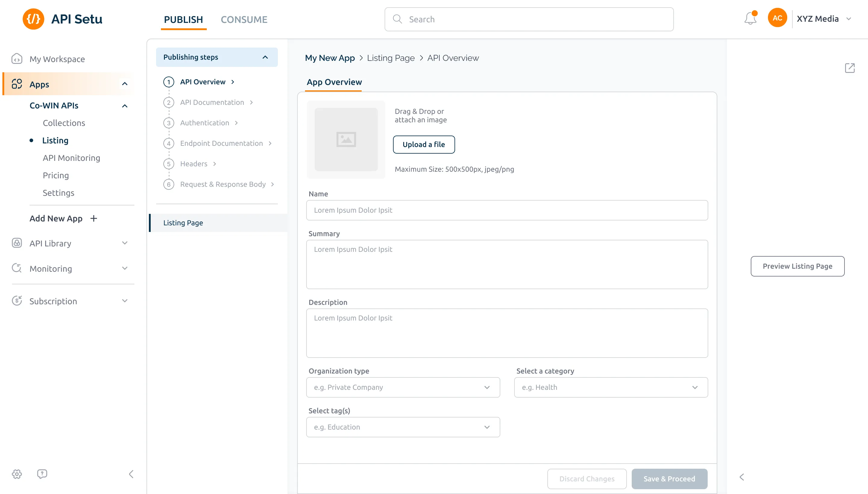Select the App Overview tab

pos(334,82)
